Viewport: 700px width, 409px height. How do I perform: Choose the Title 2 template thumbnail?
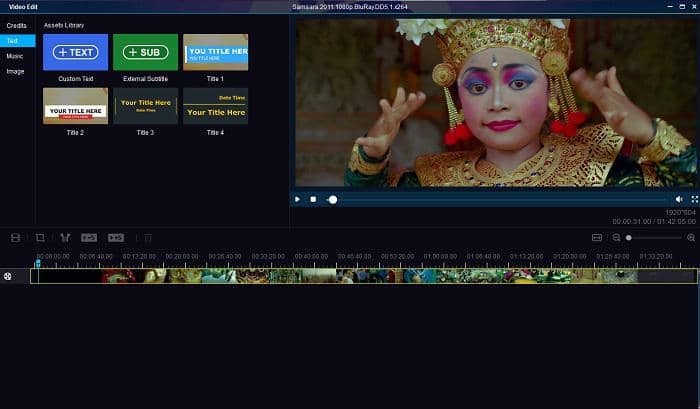(75, 106)
